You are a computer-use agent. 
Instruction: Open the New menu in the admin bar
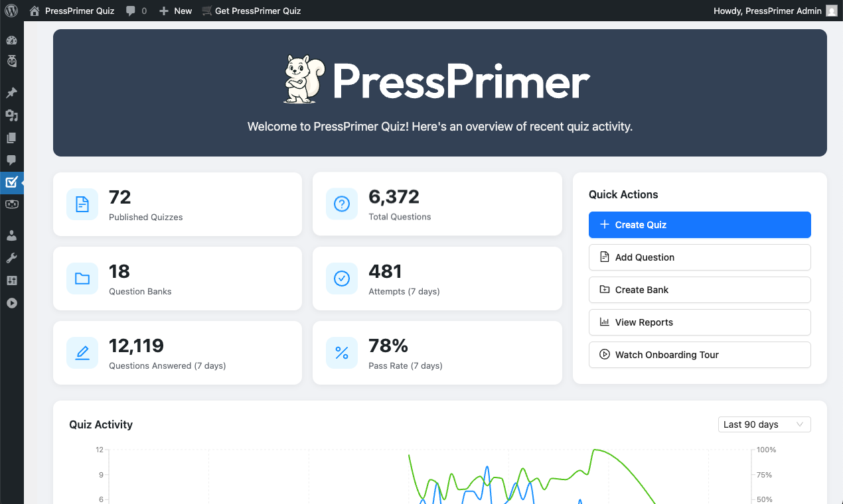(175, 11)
